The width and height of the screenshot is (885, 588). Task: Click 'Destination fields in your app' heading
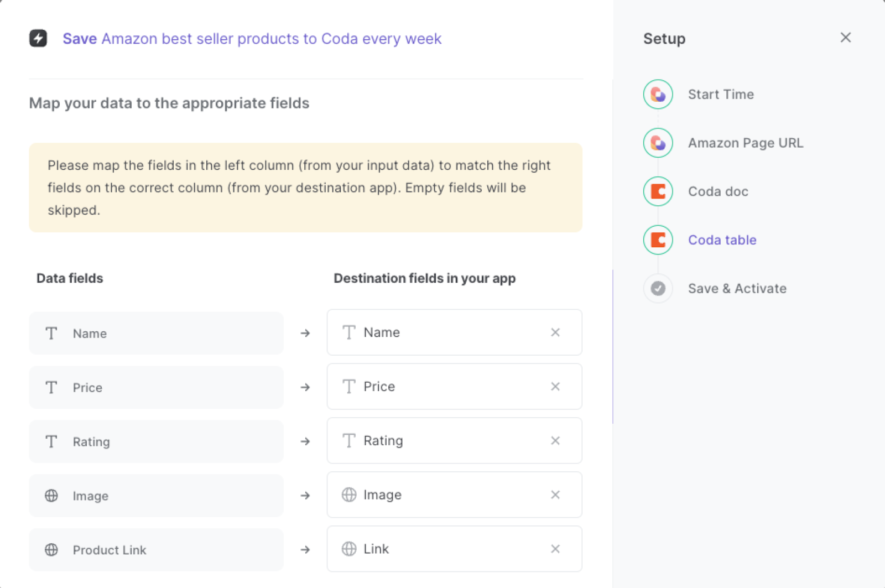[x=425, y=278]
